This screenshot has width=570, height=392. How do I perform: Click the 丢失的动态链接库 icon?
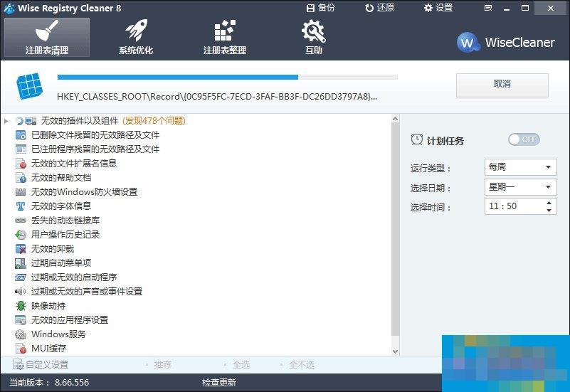pyautogui.click(x=21, y=220)
